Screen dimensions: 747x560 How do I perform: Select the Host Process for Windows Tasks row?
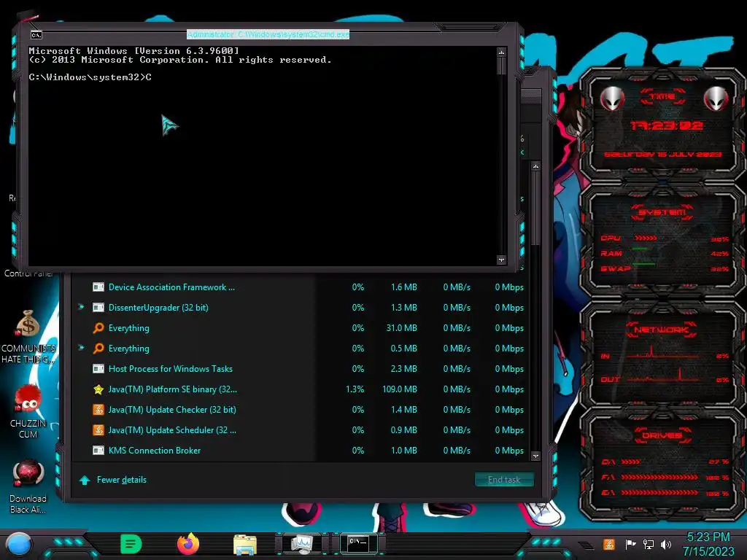(301, 369)
